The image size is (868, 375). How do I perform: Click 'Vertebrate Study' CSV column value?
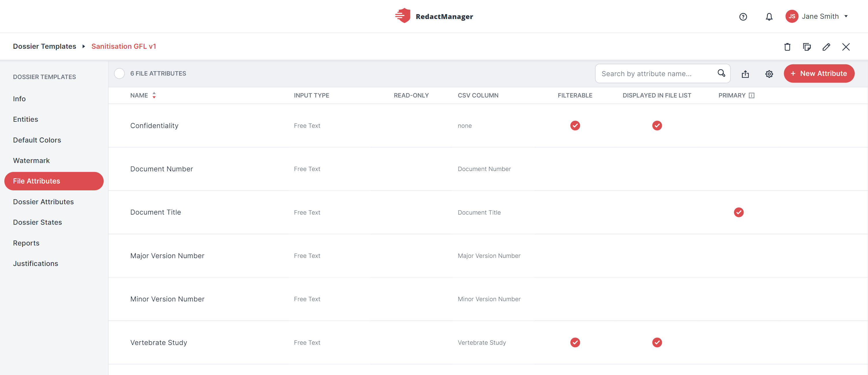point(481,342)
